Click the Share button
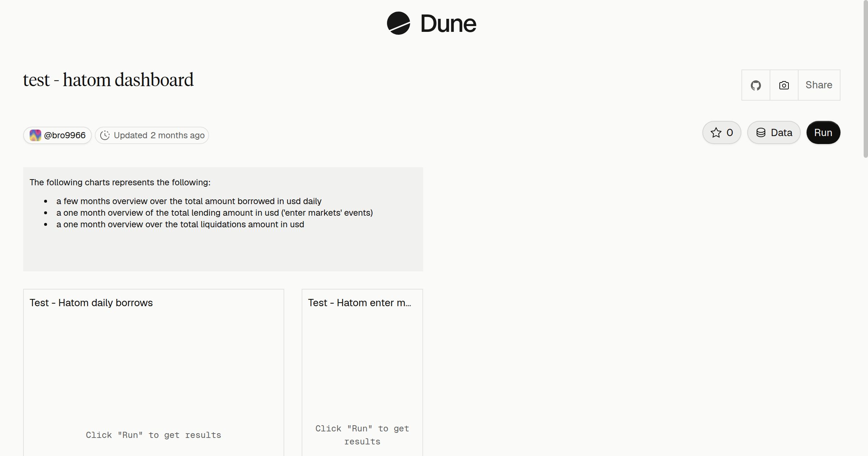Viewport: 868px width, 456px height. [x=819, y=85]
